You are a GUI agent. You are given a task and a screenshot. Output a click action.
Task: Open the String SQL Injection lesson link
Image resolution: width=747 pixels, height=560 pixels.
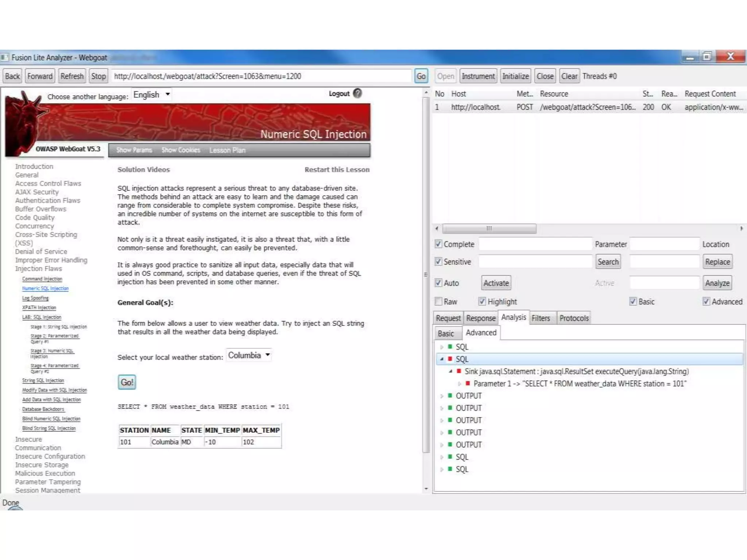[43, 380]
